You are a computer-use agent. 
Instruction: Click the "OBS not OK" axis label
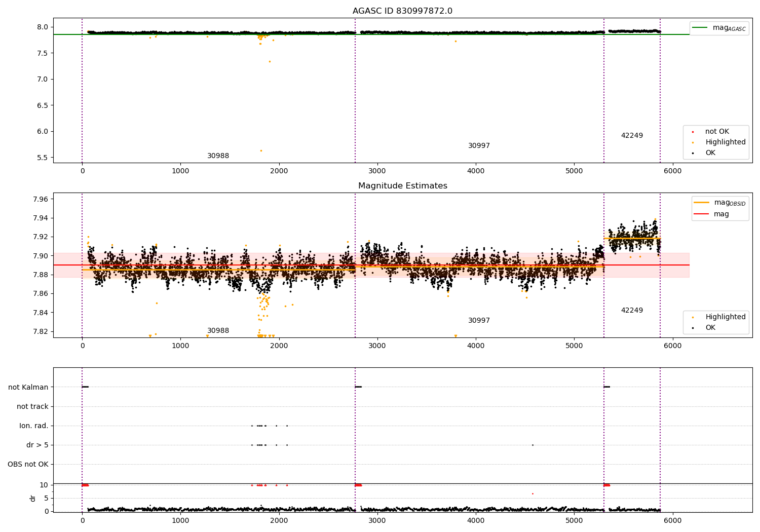click(28, 465)
